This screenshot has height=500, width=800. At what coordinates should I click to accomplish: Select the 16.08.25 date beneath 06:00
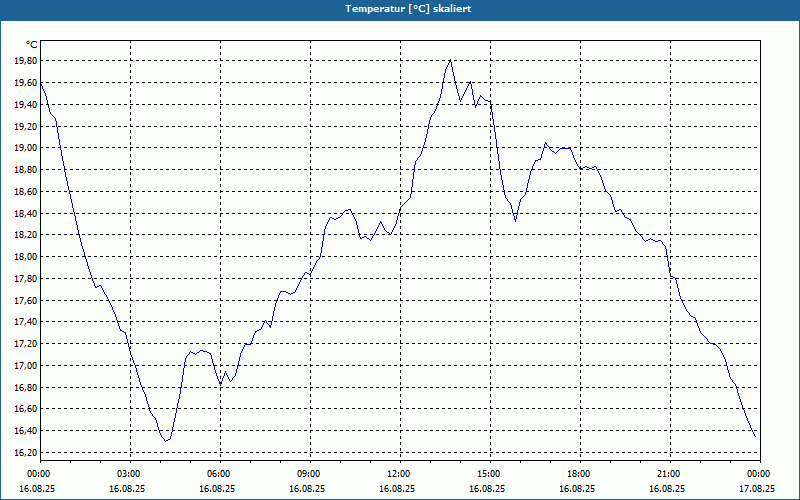pyautogui.click(x=217, y=489)
